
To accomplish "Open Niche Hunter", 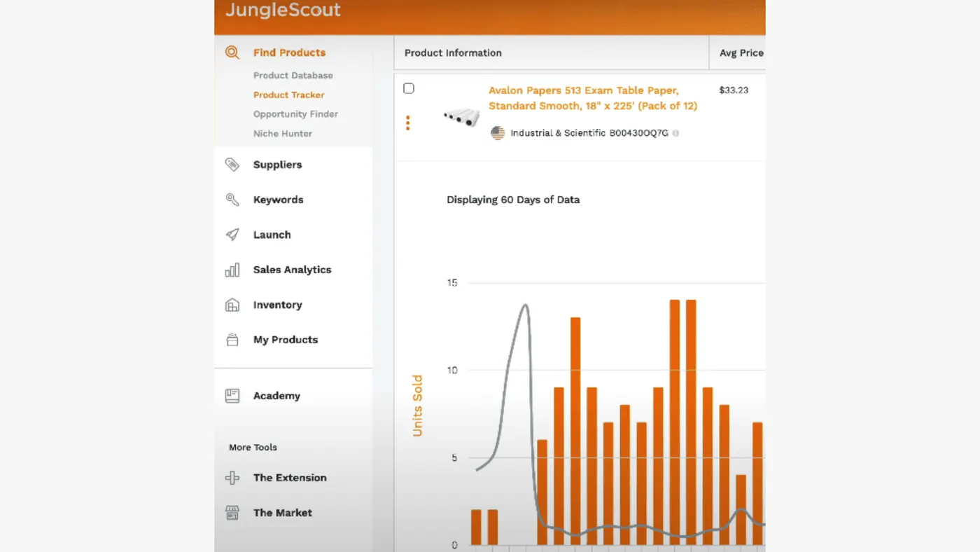I will (283, 133).
